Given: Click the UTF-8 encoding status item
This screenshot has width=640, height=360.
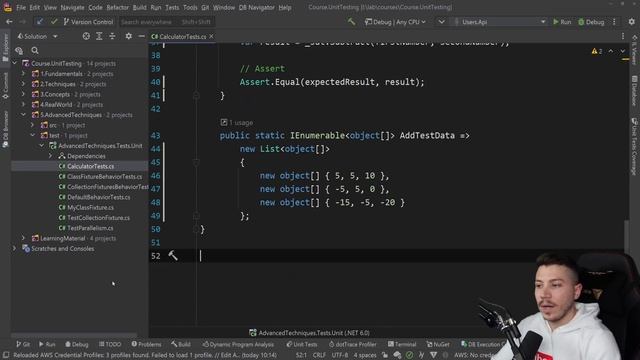Looking at the screenshot, I should 340,355.
